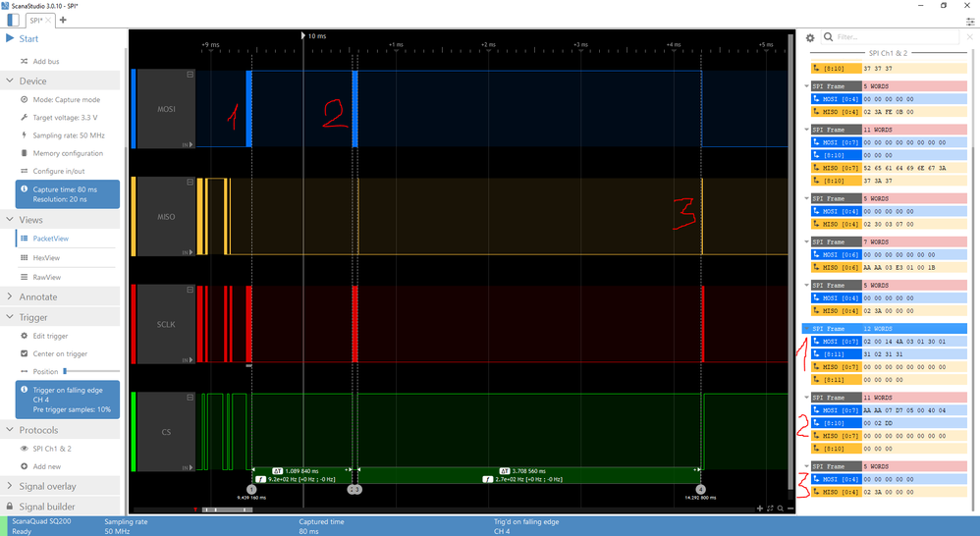
Task: Click the horizontal scrollbar under the waveforms
Action: (227, 509)
